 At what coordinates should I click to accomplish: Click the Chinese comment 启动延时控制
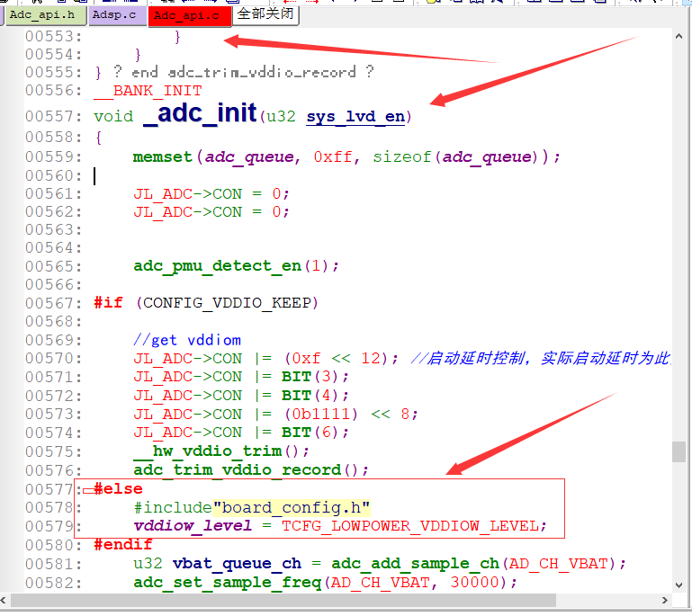[x=477, y=358]
